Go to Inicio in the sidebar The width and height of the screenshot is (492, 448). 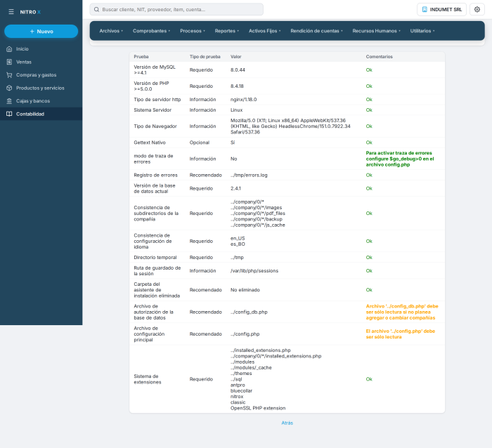(41, 49)
